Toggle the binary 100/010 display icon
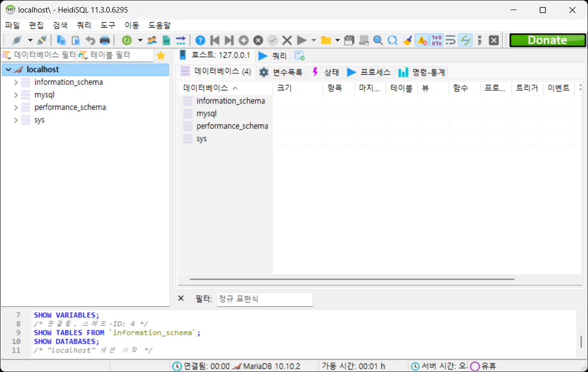588x372 pixels. tap(437, 40)
